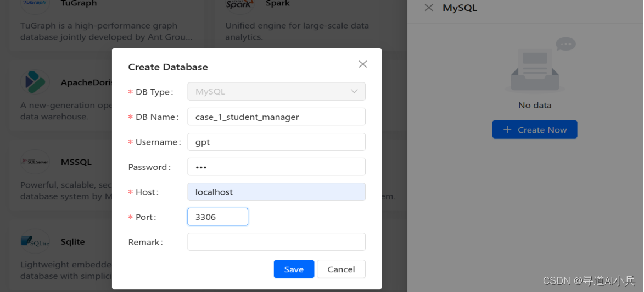Click the DB Name input field
The width and height of the screenshot is (644, 292).
(276, 117)
